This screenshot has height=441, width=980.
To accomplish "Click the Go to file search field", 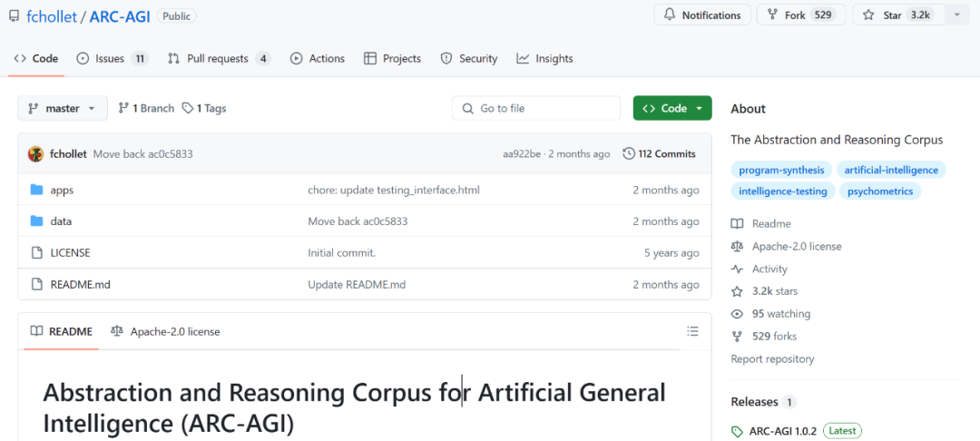I will click(x=535, y=108).
